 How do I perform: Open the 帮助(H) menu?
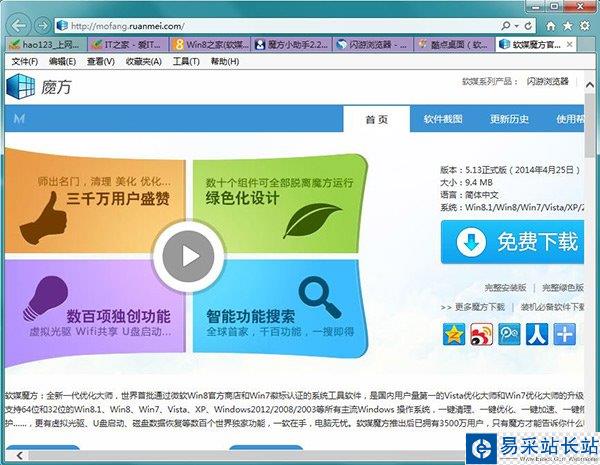click(225, 61)
